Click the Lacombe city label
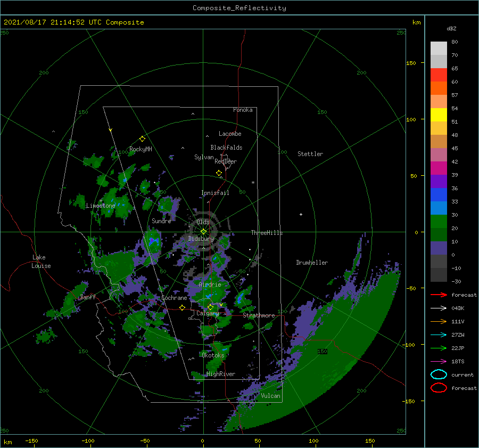 tap(230, 134)
